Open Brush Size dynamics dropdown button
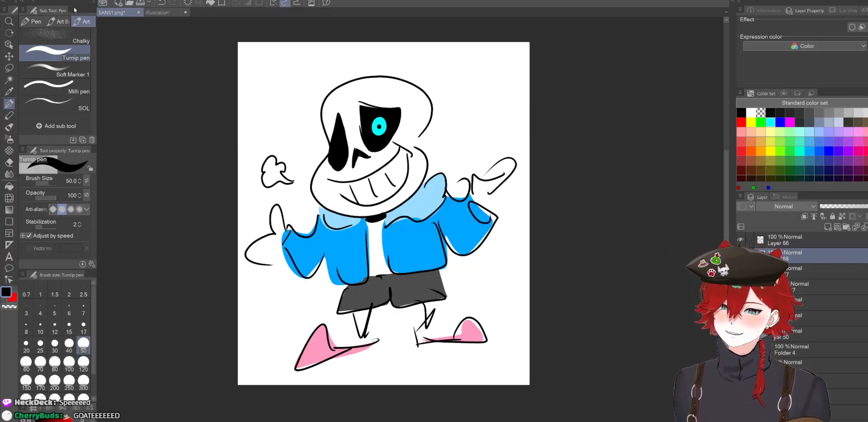The width and height of the screenshot is (868, 422). [x=87, y=181]
